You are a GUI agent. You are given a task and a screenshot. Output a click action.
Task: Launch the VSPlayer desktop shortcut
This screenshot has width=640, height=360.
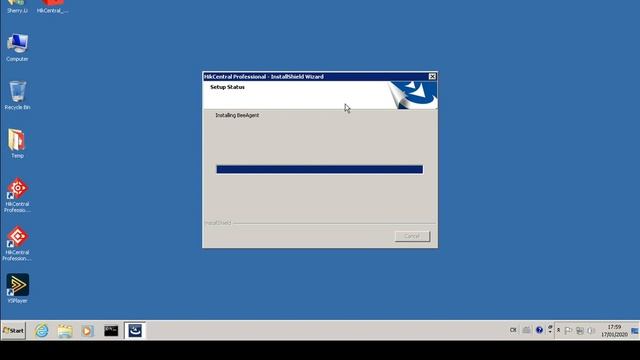click(17, 289)
